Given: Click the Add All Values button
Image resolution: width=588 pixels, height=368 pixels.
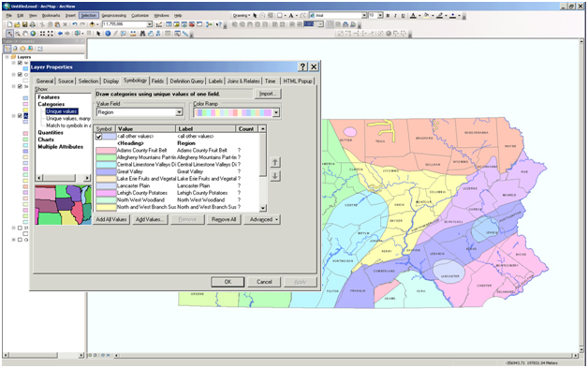Looking at the screenshot, I should click(x=111, y=219).
